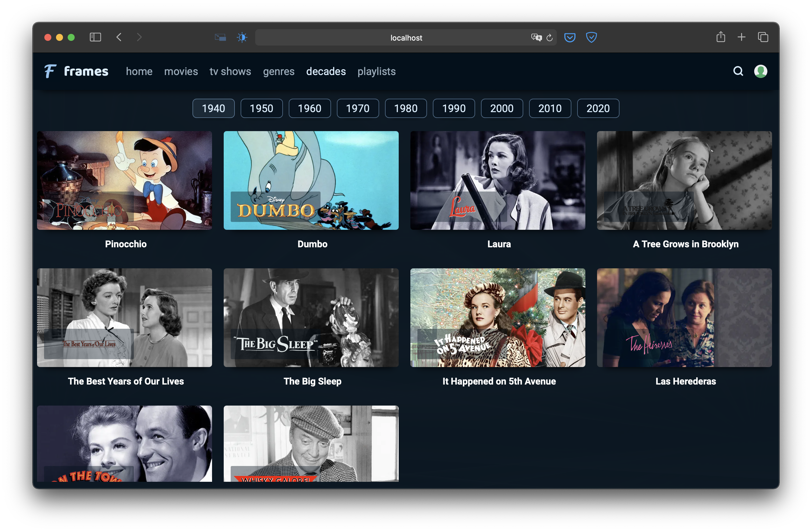The image size is (812, 532).
Task: Click the page reload icon
Action: pyautogui.click(x=549, y=38)
